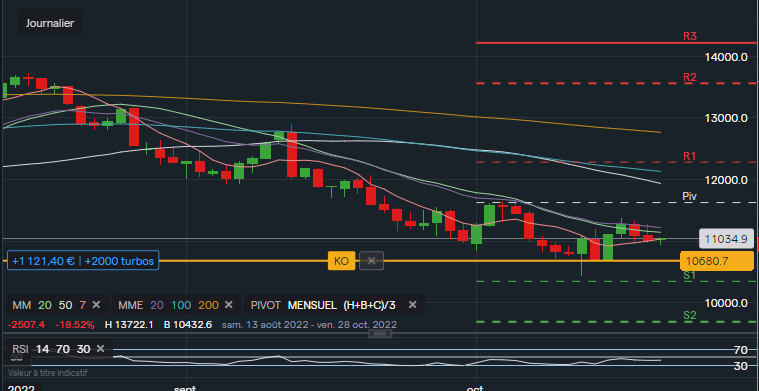Click the RSI 70 level label
The height and width of the screenshot is (391, 759).
[740, 349]
